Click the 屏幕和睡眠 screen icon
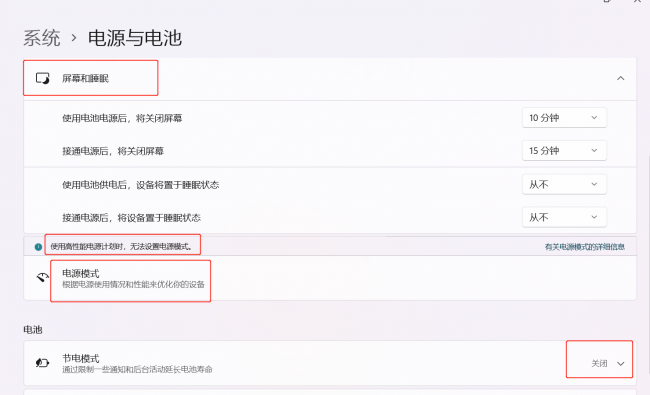Image resolution: width=650 pixels, height=395 pixels. pos(43,78)
